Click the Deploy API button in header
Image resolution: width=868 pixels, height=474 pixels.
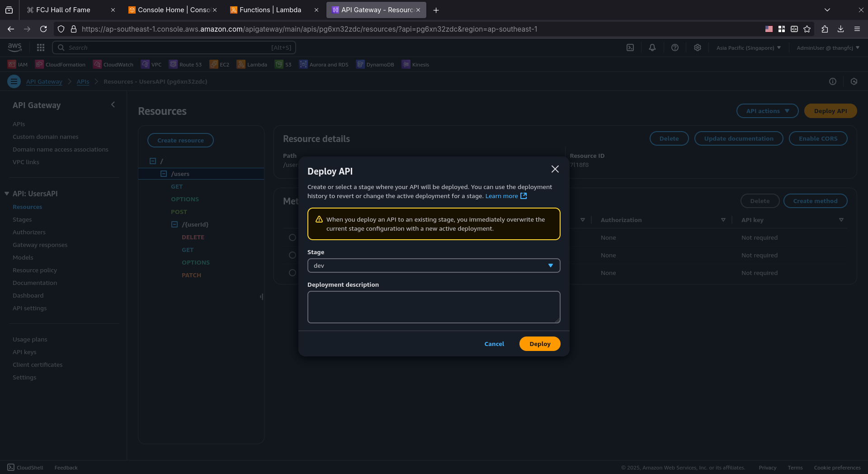(x=830, y=111)
